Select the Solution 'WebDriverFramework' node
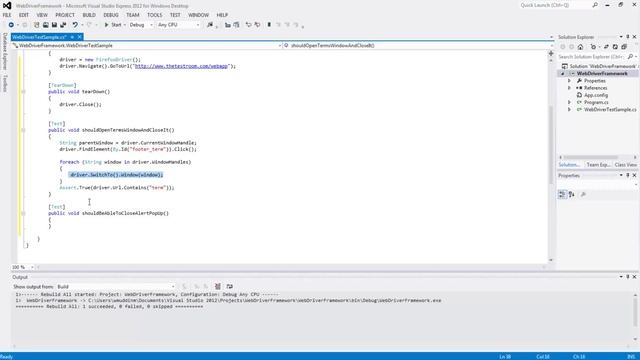Image resolution: width=640 pixels, height=360 pixels. 599,66
